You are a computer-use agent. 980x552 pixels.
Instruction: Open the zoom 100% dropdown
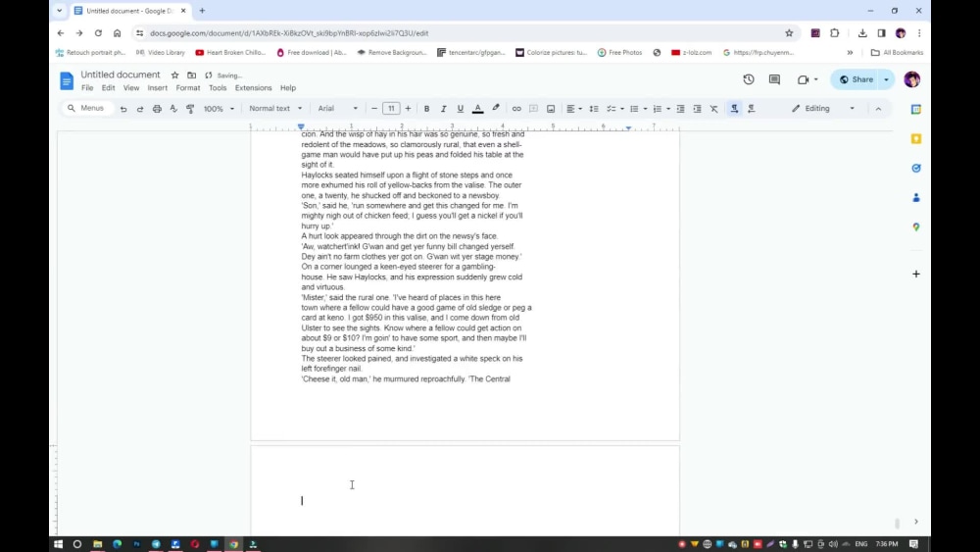click(x=219, y=109)
